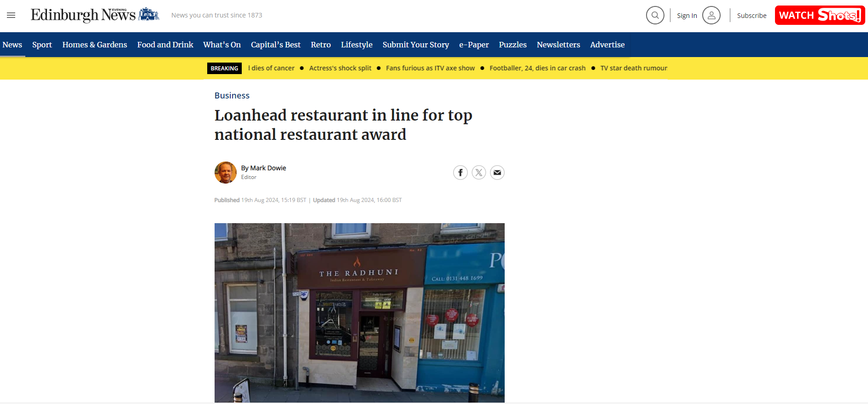Open the Lifestyle section

click(356, 45)
